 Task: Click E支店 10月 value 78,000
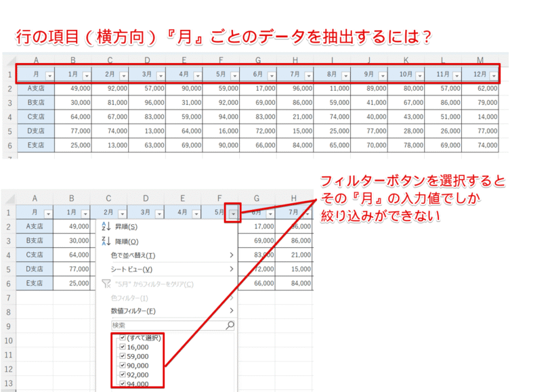click(x=406, y=145)
